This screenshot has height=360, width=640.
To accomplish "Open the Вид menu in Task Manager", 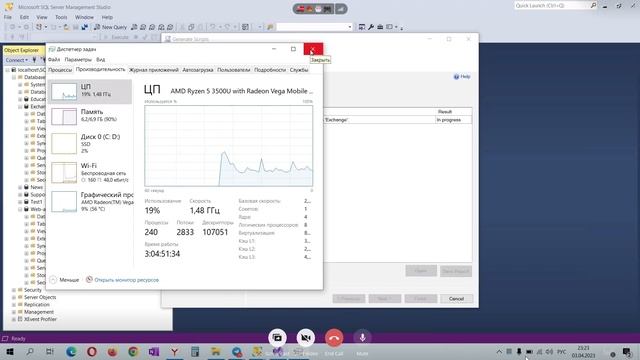I will pos(100,60).
